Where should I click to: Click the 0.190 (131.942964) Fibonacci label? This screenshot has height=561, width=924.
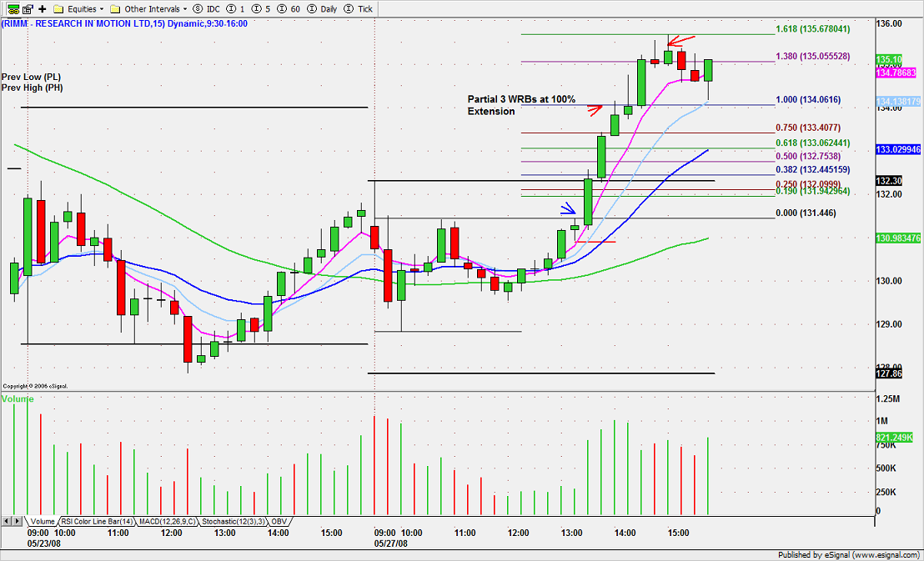click(812, 192)
